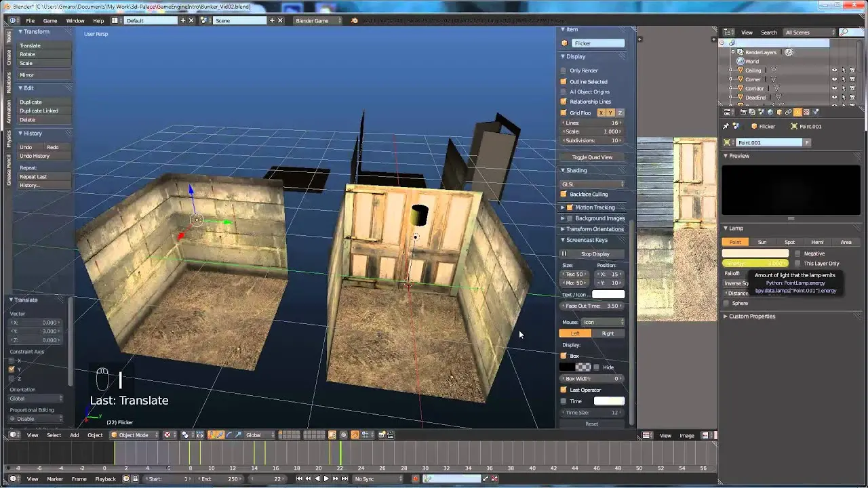
Task: Open the Object Mode dropdown
Action: click(x=134, y=435)
